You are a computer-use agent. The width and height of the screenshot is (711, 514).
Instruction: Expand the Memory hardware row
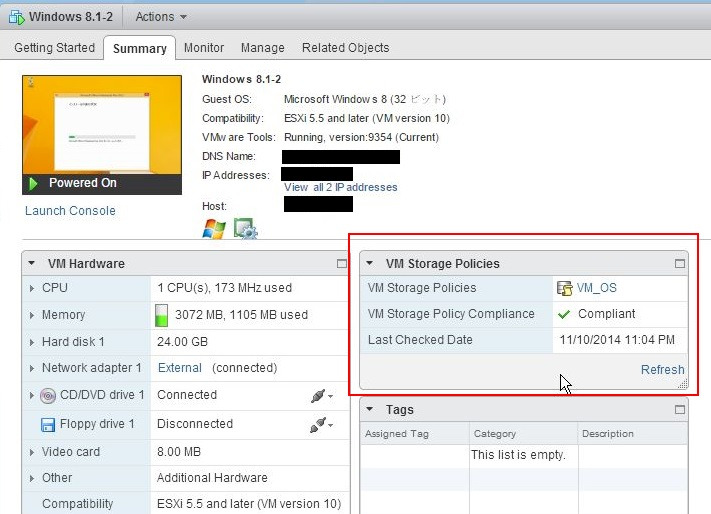pos(31,315)
